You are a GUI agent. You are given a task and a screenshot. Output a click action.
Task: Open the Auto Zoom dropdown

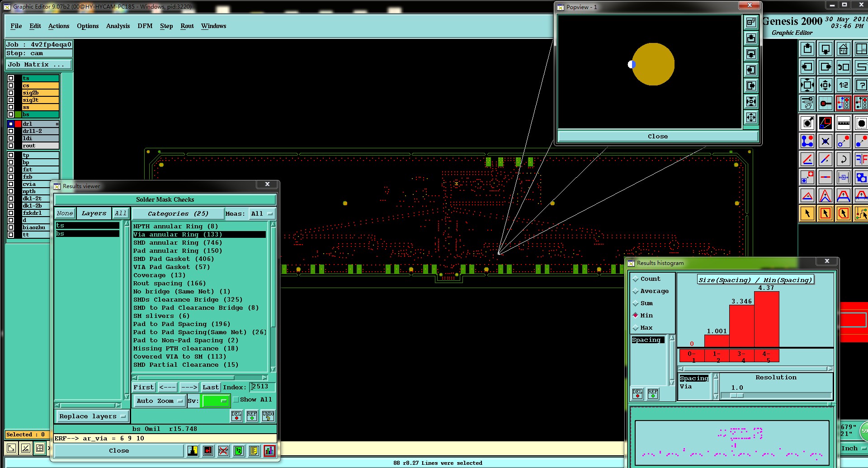tap(160, 401)
